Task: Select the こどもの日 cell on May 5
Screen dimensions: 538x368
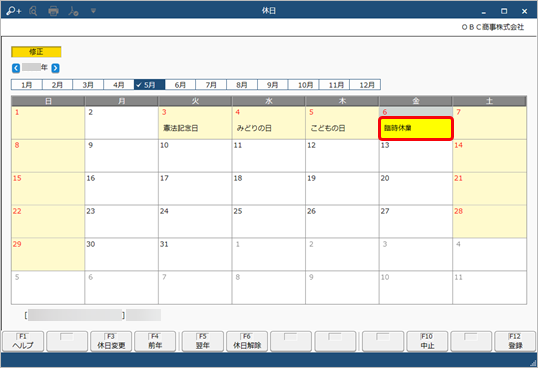Action: pyautogui.click(x=342, y=123)
